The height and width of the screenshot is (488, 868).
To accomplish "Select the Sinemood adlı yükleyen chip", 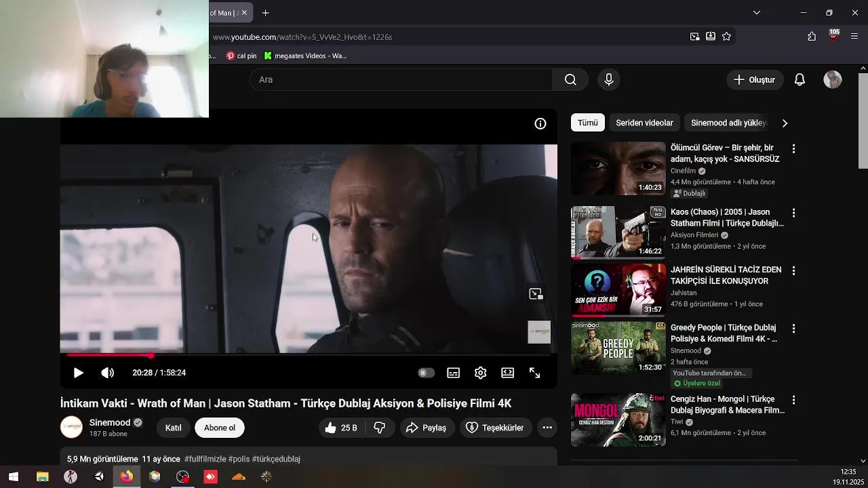I will (728, 123).
